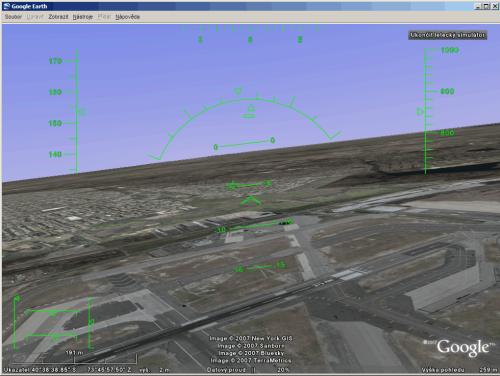The height and width of the screenshot is (376, 500).
Task: Click the Google logo watermark
Action: [x=463, y=347]
